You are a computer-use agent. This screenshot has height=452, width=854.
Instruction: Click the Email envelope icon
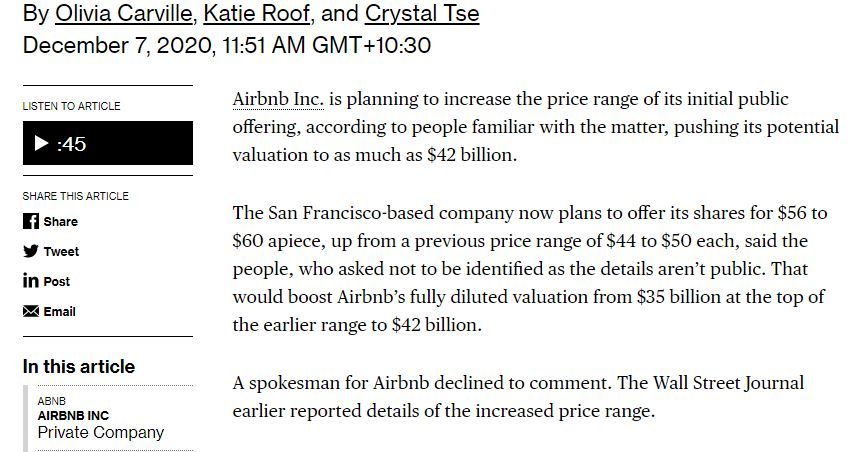tap(31, 311)
